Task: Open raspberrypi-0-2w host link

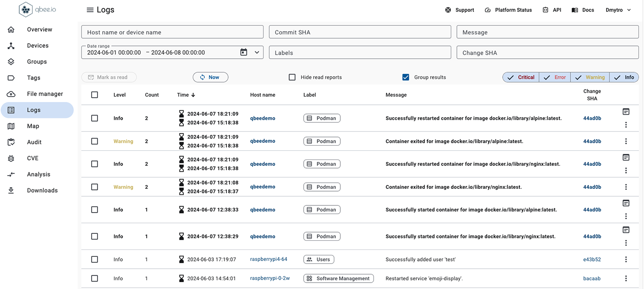Action: tap(270, 278)
